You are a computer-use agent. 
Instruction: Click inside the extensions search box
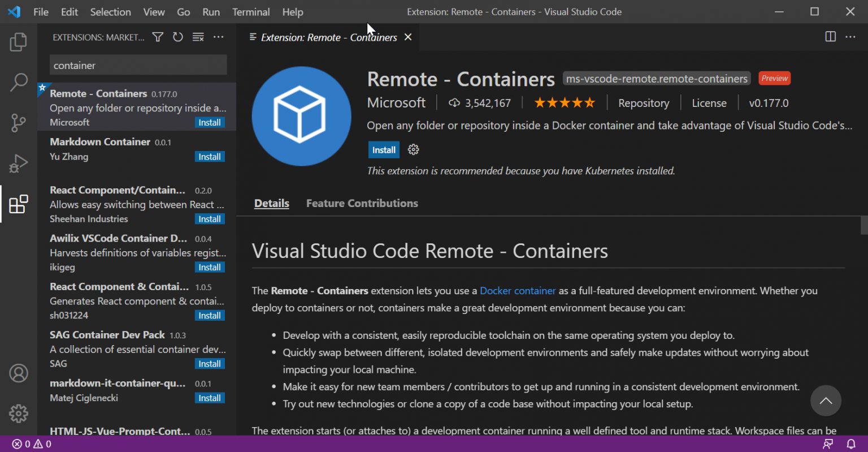click(x=138, y=65)
